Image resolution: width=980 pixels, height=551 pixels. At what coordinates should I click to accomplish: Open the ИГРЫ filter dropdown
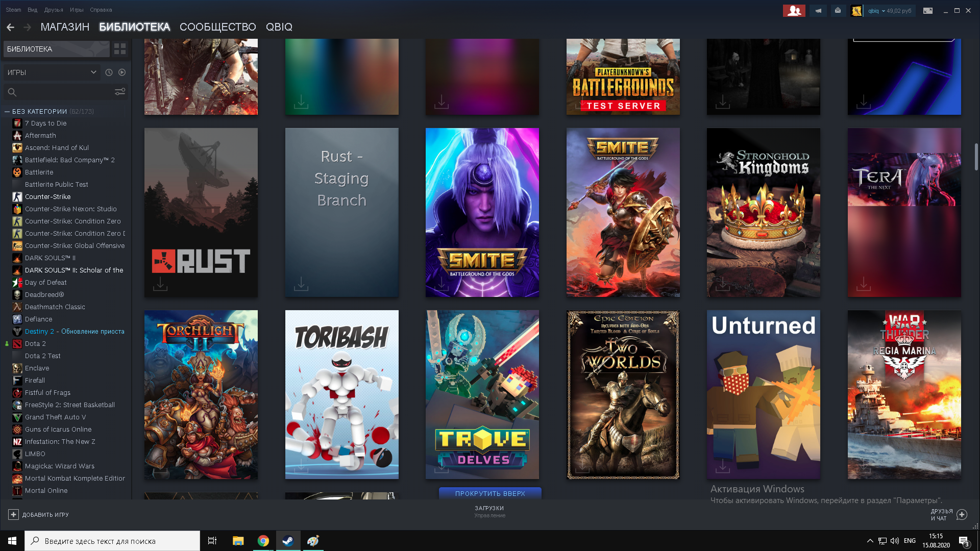51,72
